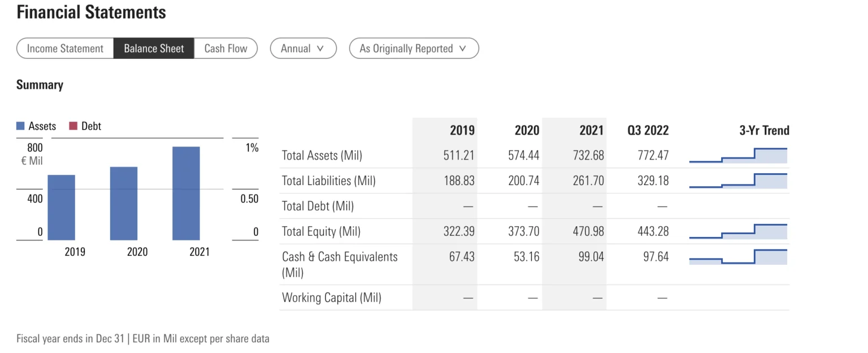The image size is (868, 353).
Task: Click the 2019 assets bar in chart
Action: (x=61, y=207)
